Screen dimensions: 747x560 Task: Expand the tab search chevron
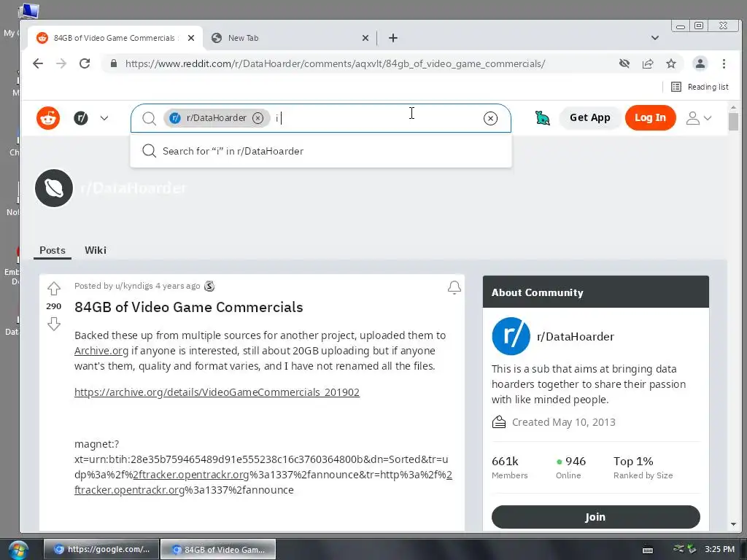655,38
